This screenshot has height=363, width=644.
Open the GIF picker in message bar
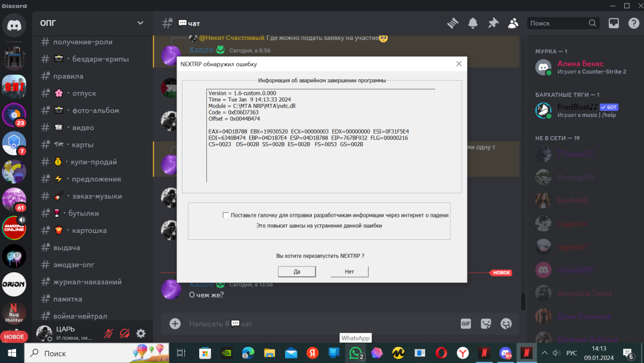click(x=466, y=324)
